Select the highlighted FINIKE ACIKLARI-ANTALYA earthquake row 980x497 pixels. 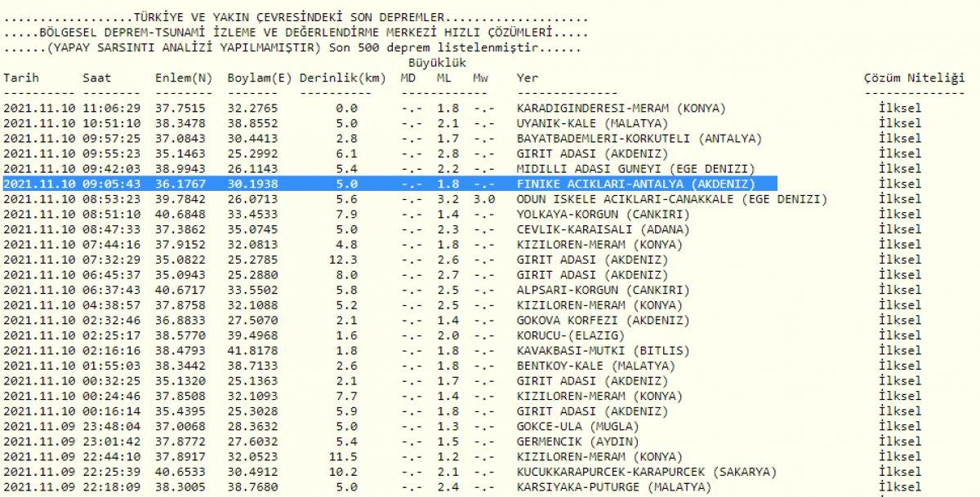[389, 184]
